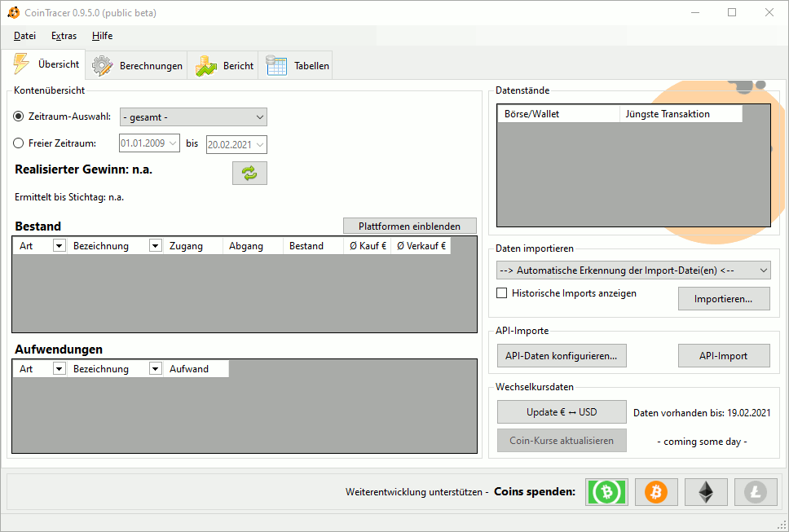Click API-Daten konfigurieren... button
This screenshot has height=532, width=789.
click(x=562, y=355)
